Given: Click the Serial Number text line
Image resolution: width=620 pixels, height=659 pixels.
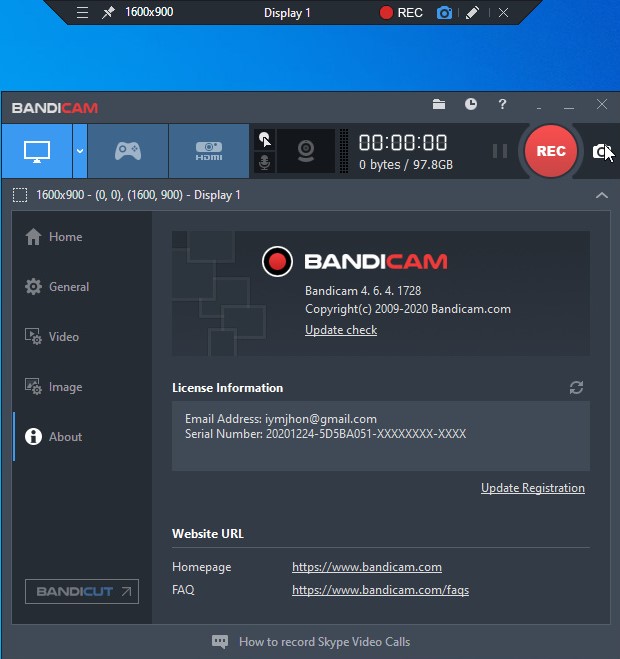Looking at the screenshot, I should (325, 434).
